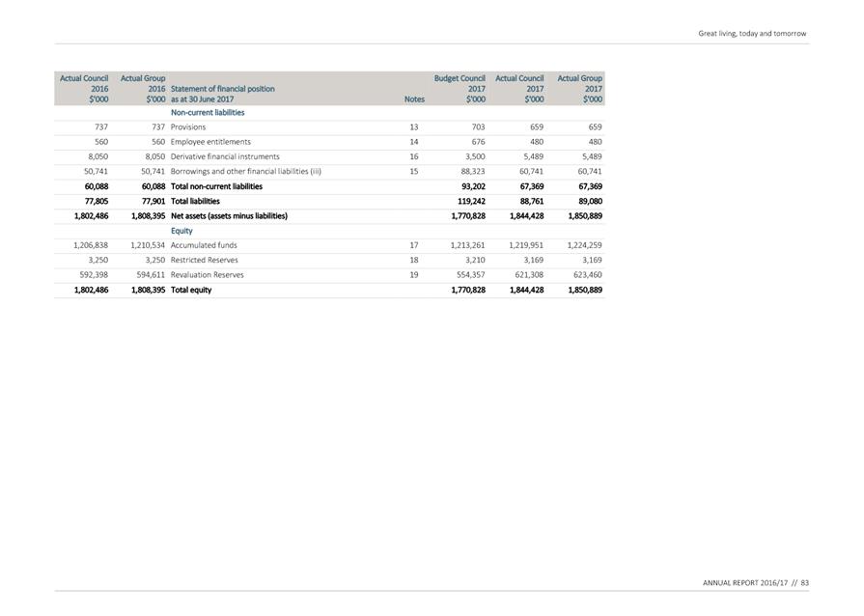Click the "Employee entitlements" row label
This screenshot has height=616, width=864.
click(210, 142)
